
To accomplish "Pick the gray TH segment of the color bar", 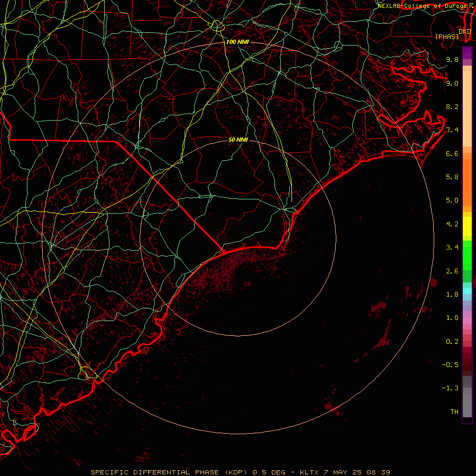I will [x=467, y=405].
